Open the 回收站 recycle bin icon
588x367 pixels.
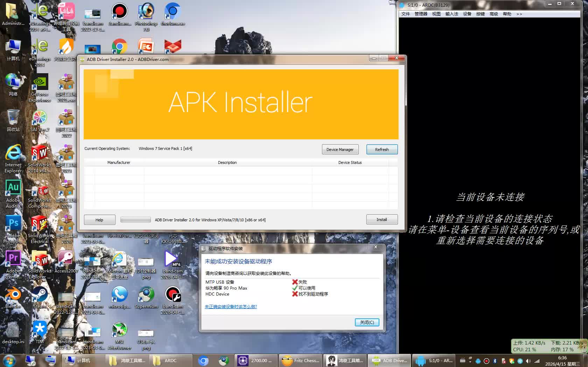click(x=13, y=121)
